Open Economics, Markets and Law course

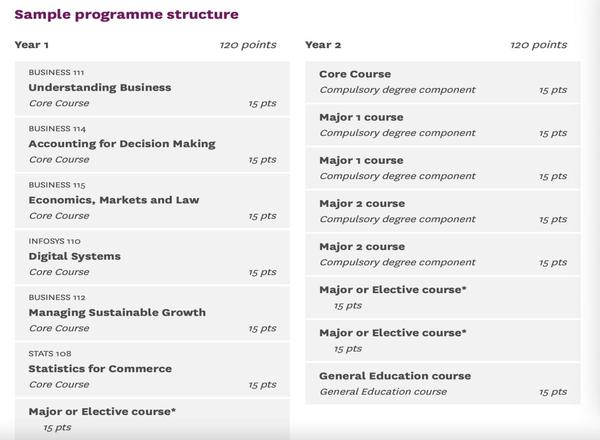pos(152,201)
